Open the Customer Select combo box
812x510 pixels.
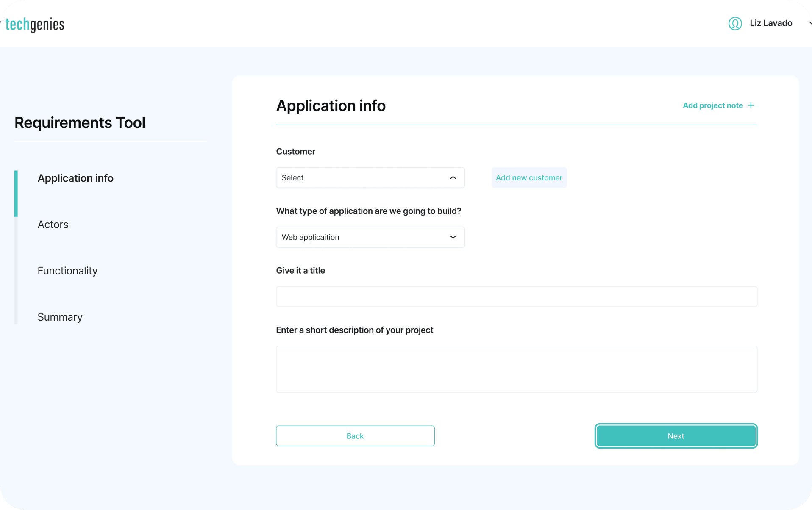[x=370, y=178]
